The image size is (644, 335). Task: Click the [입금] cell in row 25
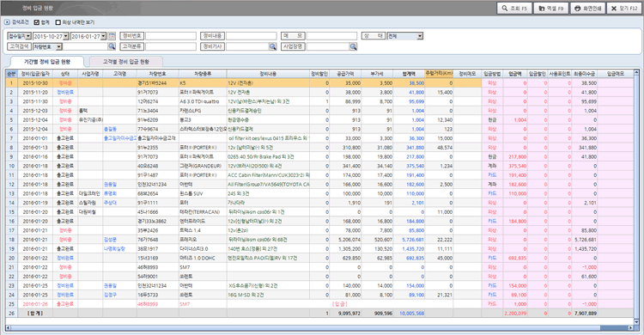tap(340, 304)
